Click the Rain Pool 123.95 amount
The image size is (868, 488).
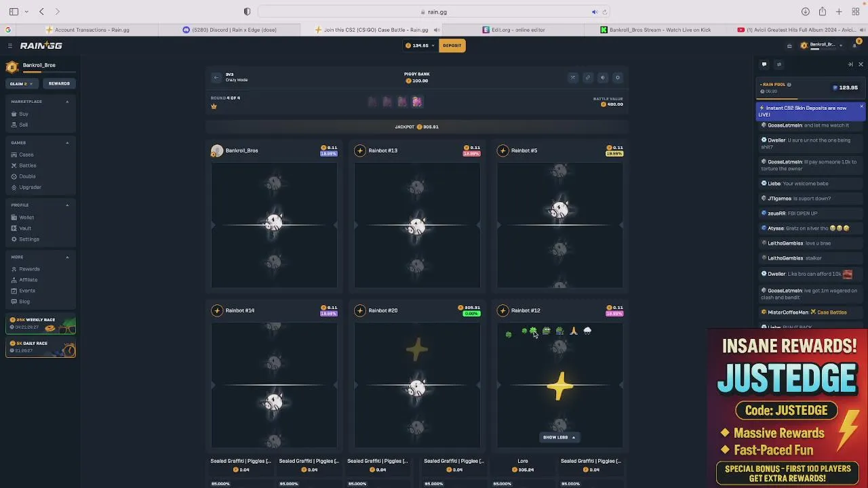coord(845,87)
